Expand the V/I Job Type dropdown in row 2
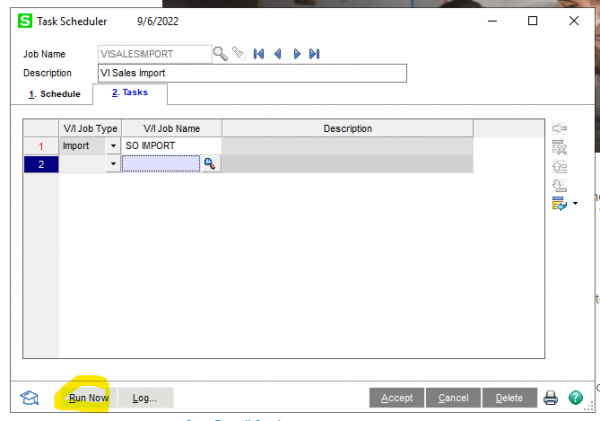Image resolution: width=600 pixels, height=421 pixels. (x=113, y=164)
